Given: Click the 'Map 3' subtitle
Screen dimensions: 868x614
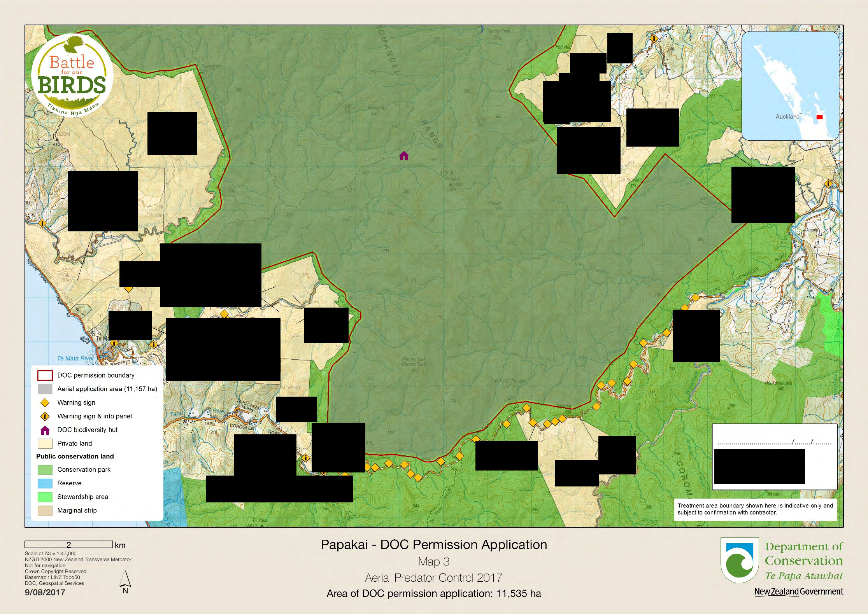Looking at the screenshot, I should (434, 562).
